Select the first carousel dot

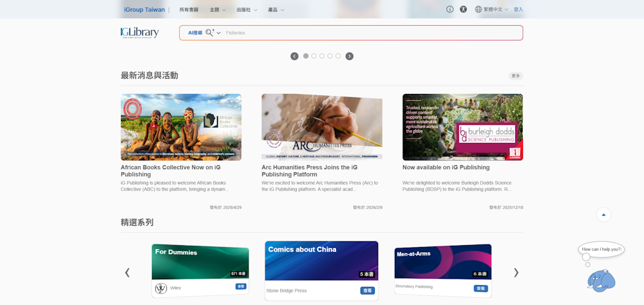(306, 56)
